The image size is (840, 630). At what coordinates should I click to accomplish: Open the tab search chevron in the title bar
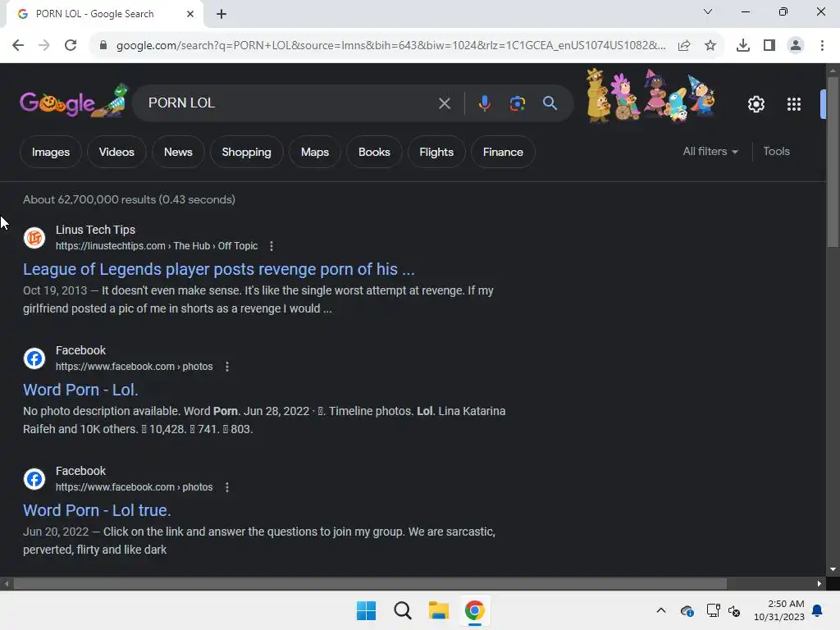click(707, 11)
